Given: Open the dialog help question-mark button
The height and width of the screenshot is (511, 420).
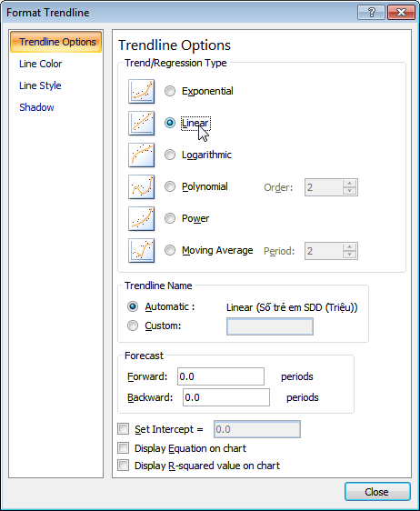Looking at the screenshot, I should click(371, 13).
